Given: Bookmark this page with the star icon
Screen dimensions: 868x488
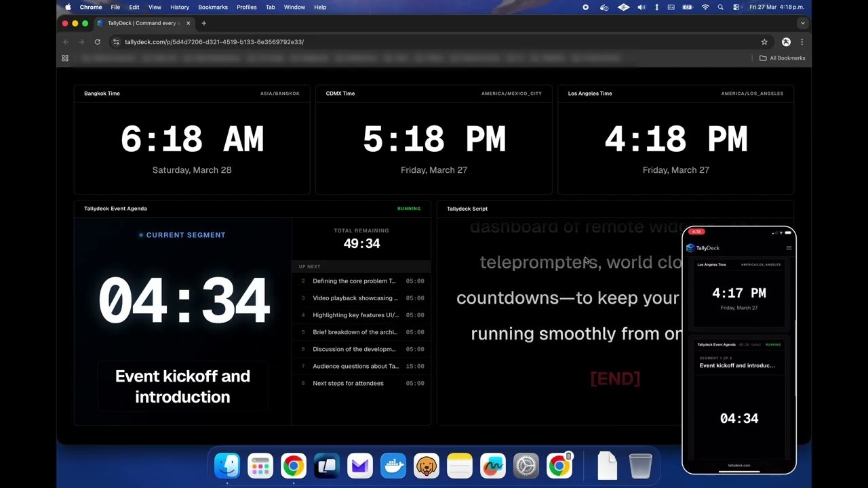Looking at the screenshot, I should click(x=764, y=42).
